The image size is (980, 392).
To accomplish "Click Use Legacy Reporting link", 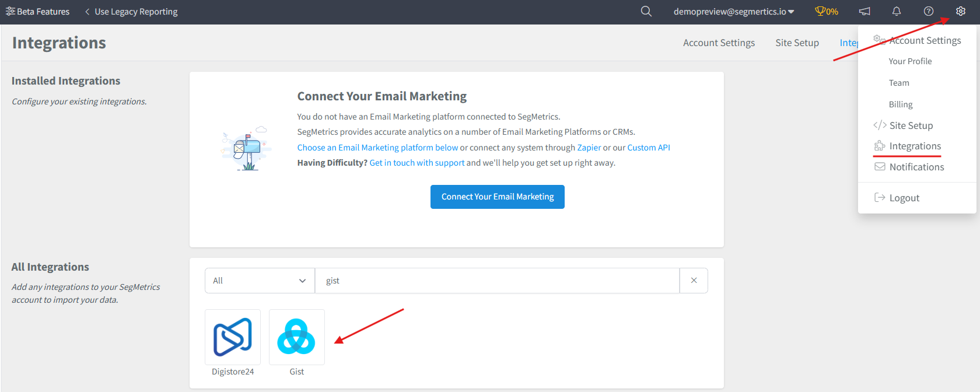I will (131, 12).
